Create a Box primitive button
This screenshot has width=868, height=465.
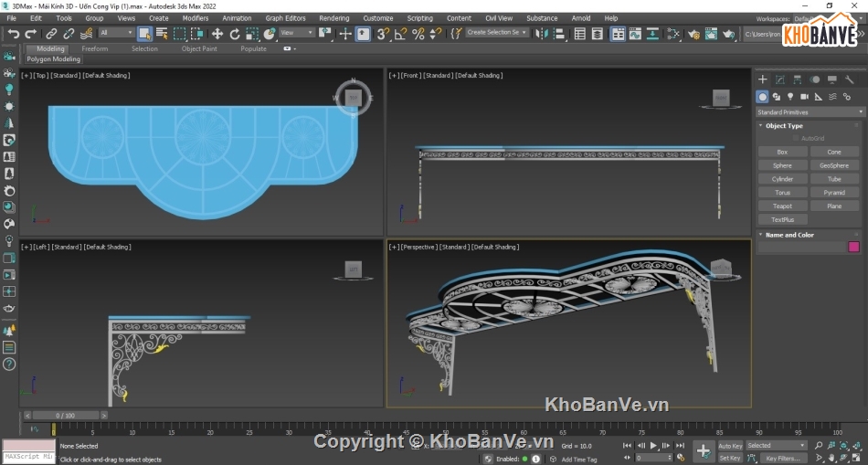tap(782, 152)
